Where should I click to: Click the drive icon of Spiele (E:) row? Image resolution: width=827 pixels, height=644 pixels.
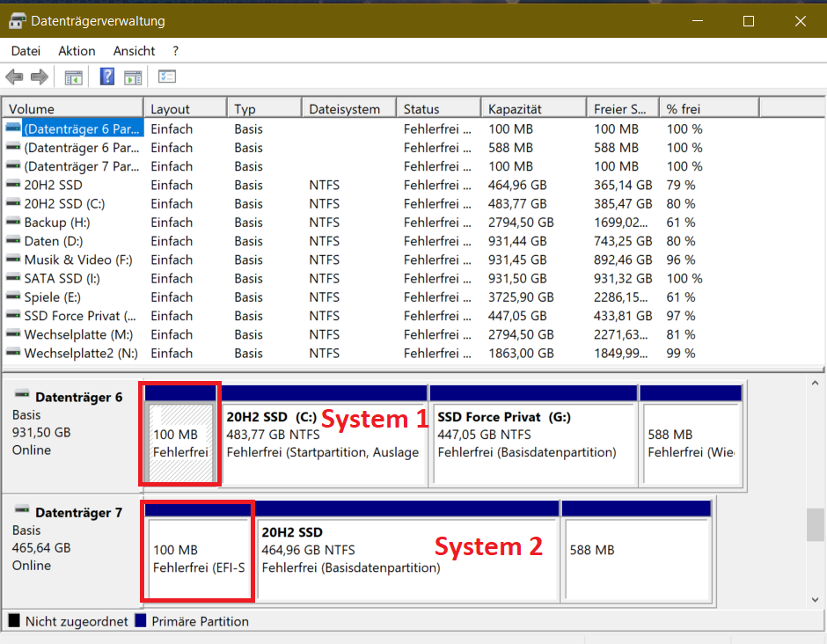[x=13, y=296]
